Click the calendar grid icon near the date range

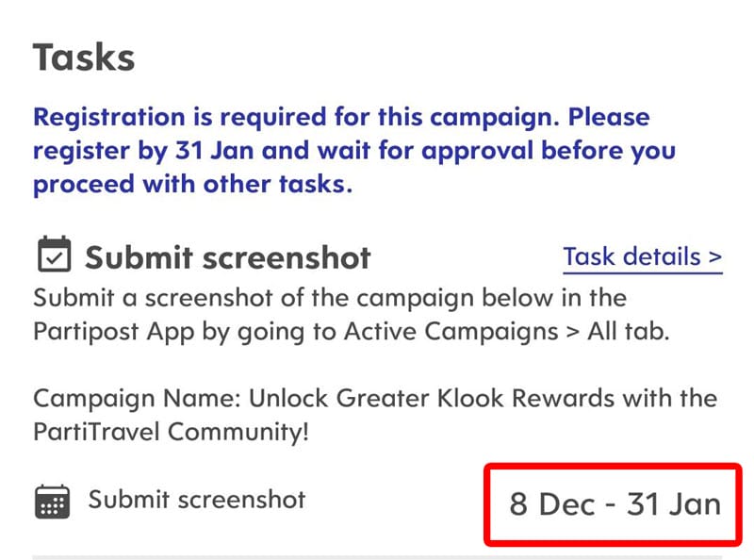point(53,502)
